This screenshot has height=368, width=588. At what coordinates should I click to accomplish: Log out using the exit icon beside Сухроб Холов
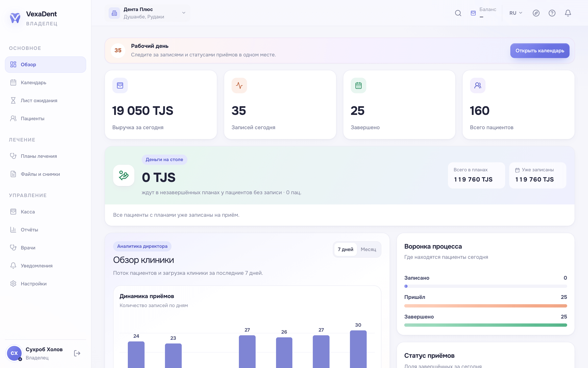77,353
